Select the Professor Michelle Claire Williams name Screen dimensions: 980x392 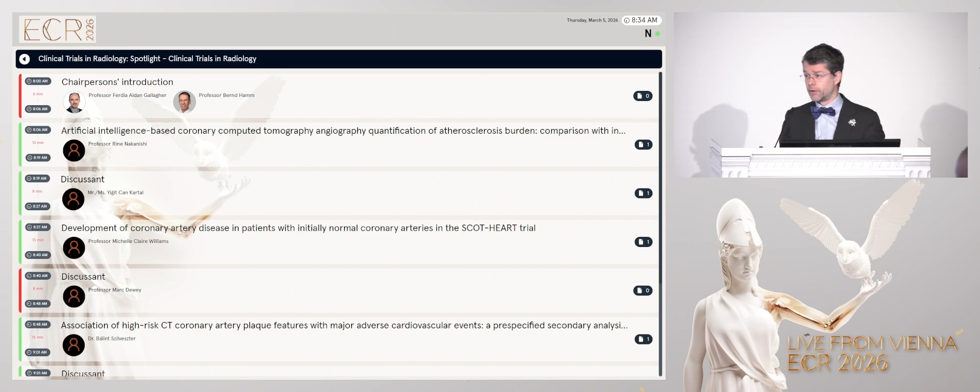(128, 241)
